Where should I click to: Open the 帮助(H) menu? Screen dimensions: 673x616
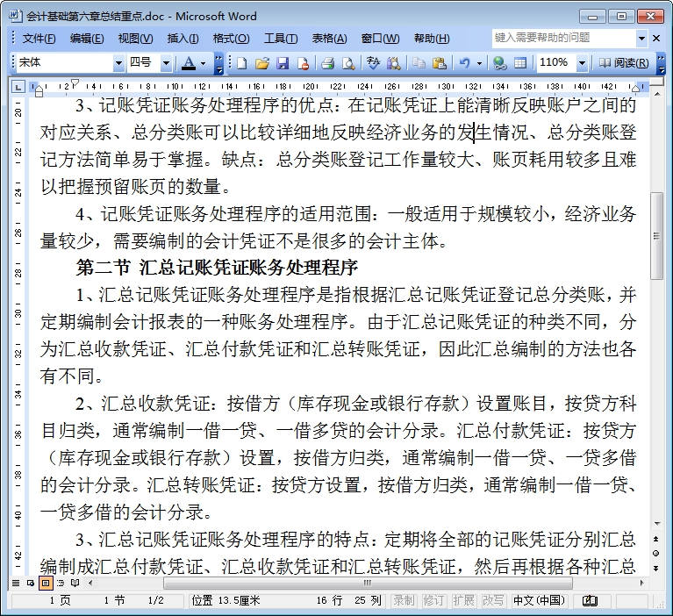coord(432,39)
